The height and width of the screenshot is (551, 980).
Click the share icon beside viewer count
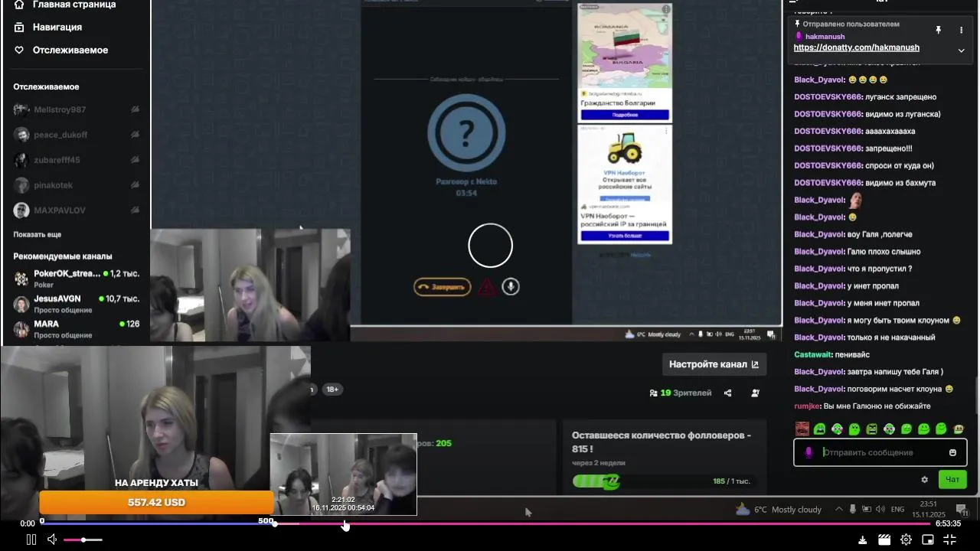coord(727,393)
